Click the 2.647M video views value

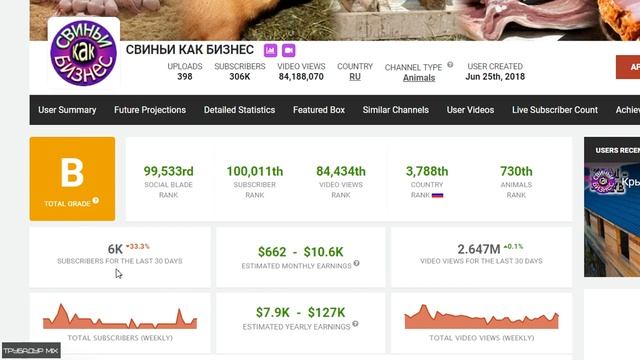479,249
